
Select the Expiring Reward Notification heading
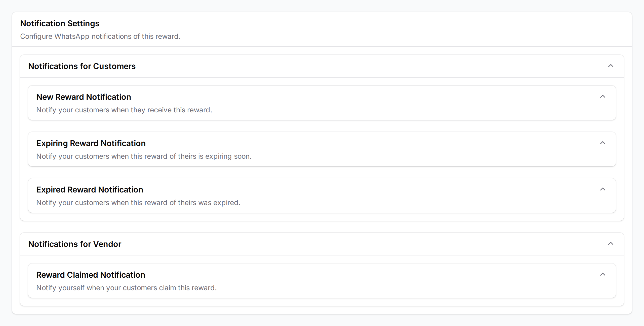[91, 143]
